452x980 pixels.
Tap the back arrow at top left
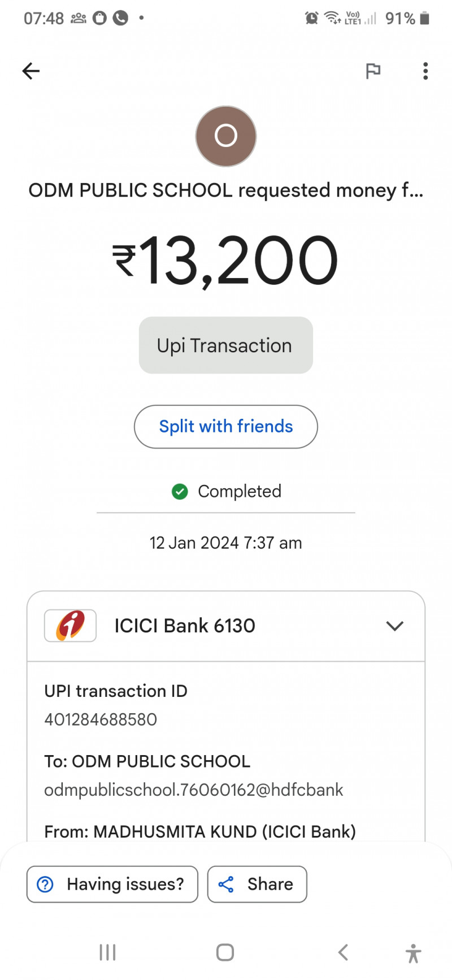point(31,71)
